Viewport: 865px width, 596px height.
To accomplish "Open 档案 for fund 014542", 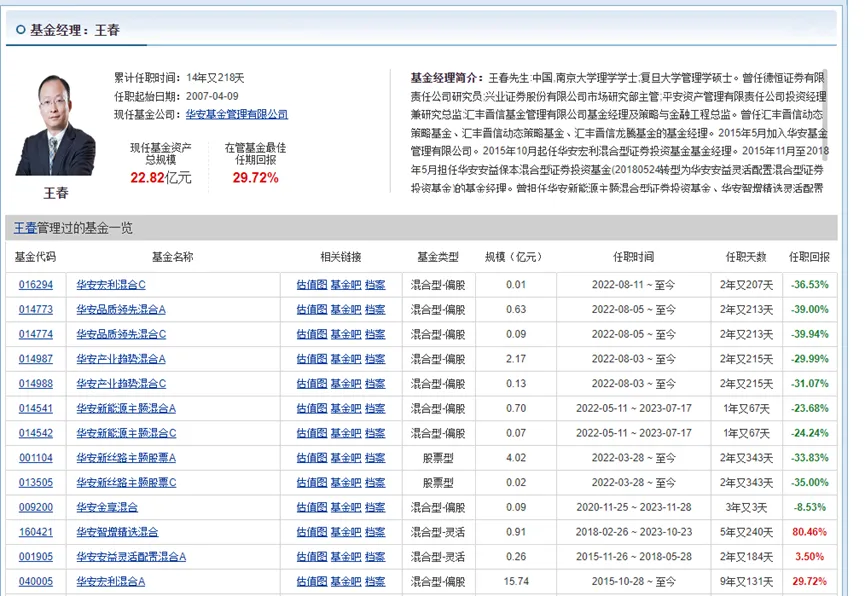I will click(x=375, y=433).
